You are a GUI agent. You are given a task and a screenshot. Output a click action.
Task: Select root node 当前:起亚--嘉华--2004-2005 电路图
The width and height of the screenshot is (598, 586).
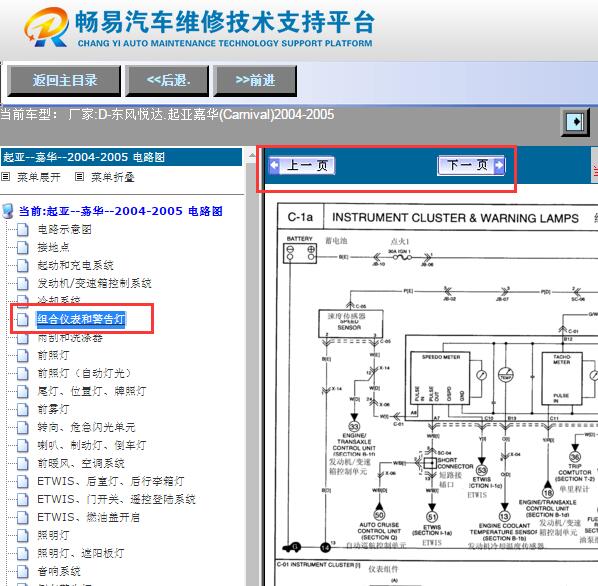click(121, 211)
